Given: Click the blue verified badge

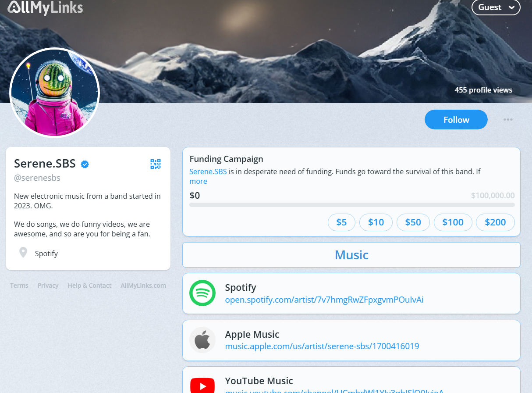Looking at the screenshot, I should pos(85,164).
